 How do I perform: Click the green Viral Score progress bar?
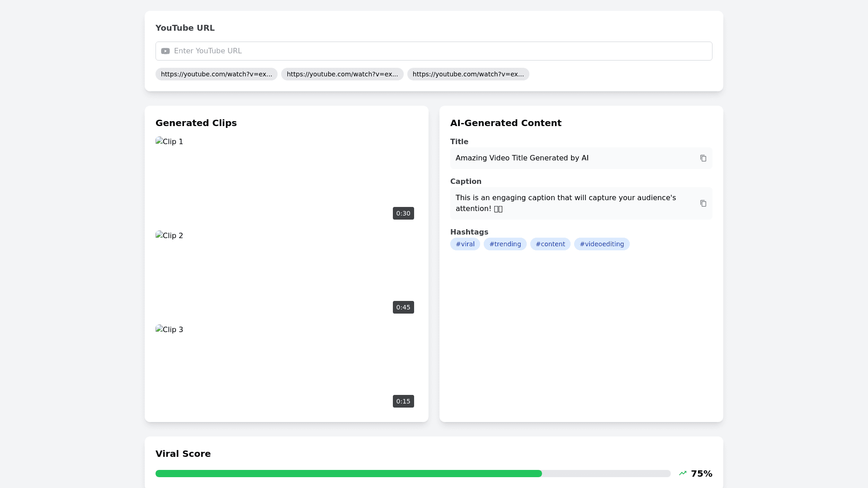(348, 474)
